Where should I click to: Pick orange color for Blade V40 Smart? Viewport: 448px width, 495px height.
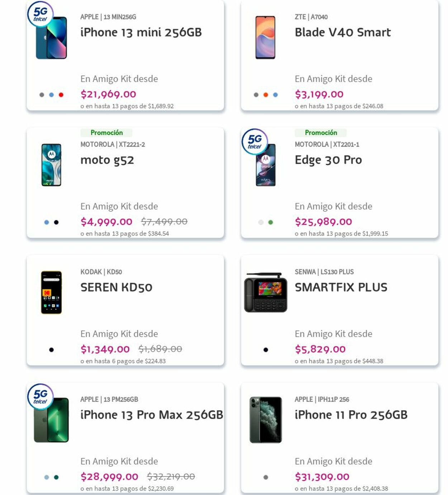[x=266, y=95]
